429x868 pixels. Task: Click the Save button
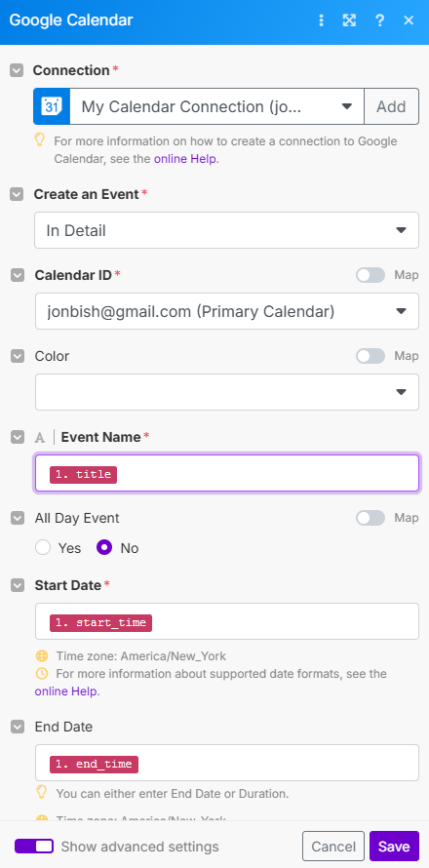(x=394, y=847)
